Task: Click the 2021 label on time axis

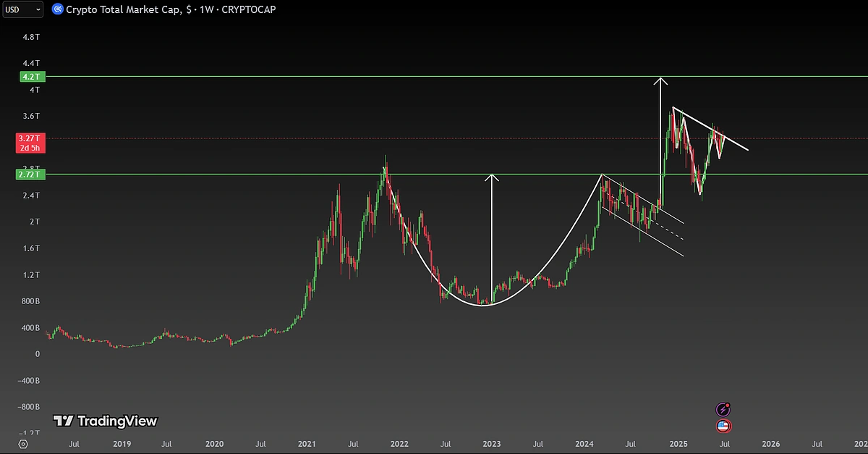Action: tap(307, 443)
